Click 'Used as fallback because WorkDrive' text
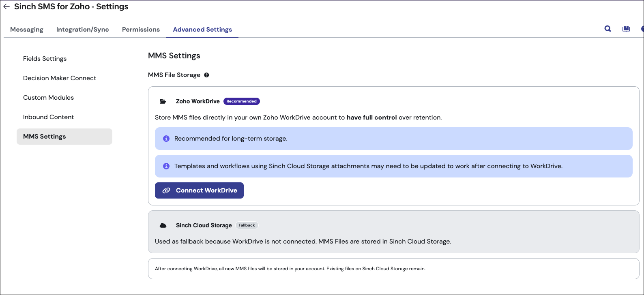Screen dimensions: 644x295 click(303, 242)
